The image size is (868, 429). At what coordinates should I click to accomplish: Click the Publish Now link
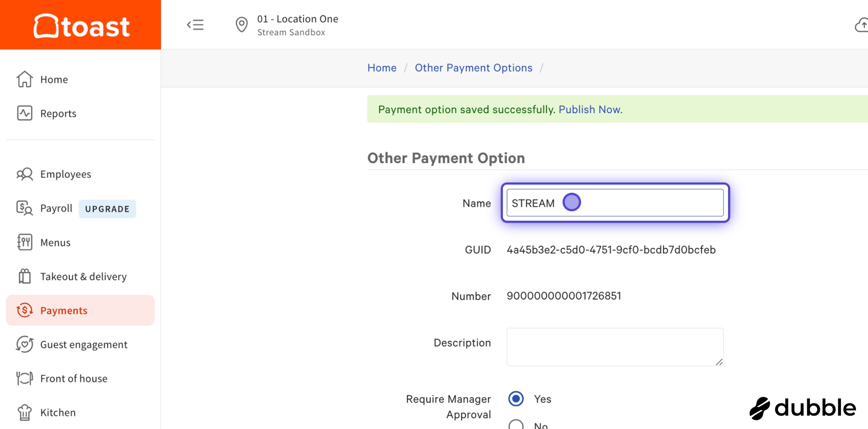[x=590, y=109]
